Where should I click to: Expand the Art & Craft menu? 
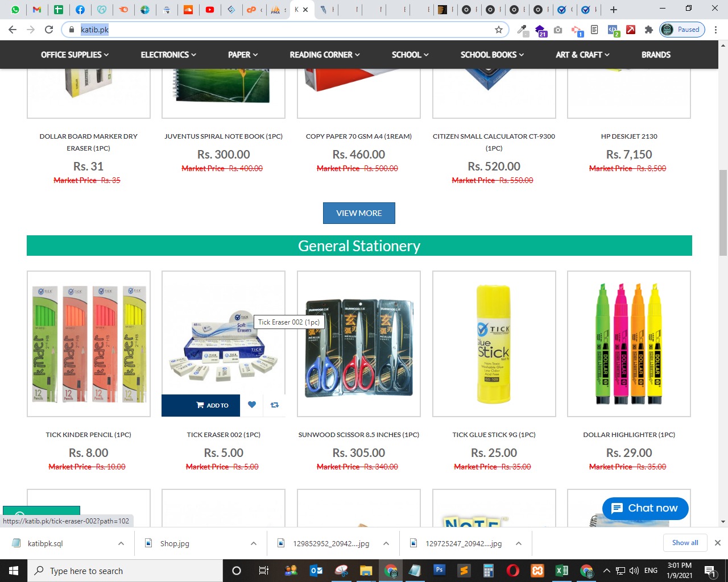click(x=582, y=55)
